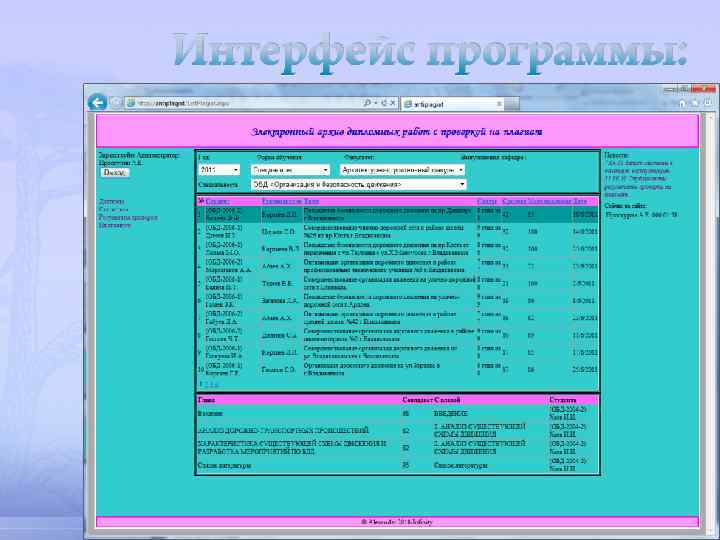Click the stop X icon in address bar
Viewport: 720px width, 540px height.
(x=393, y=103)
